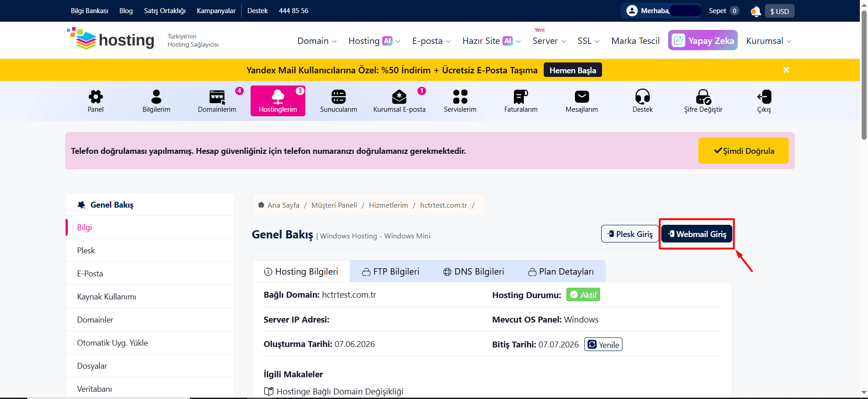Open Domainlerim www icon

click(217, 97)
